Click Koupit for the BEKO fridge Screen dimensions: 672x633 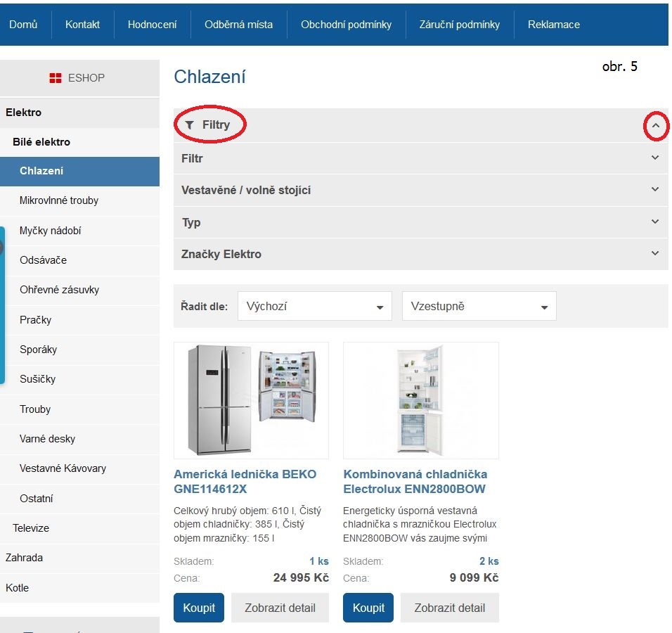point(199,608)
